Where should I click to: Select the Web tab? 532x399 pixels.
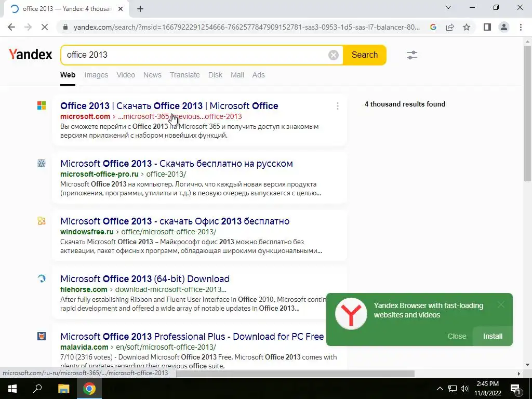pyautogui.click(x=68, y=75)
